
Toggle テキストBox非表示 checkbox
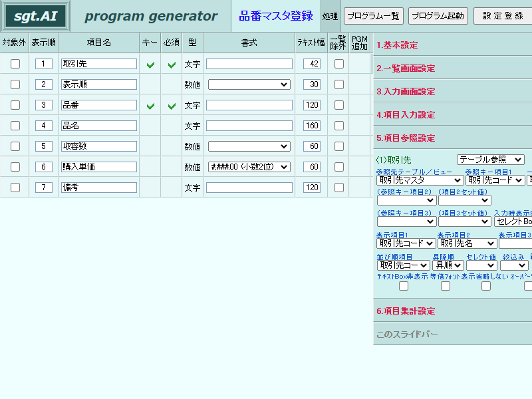click(404, 286)
